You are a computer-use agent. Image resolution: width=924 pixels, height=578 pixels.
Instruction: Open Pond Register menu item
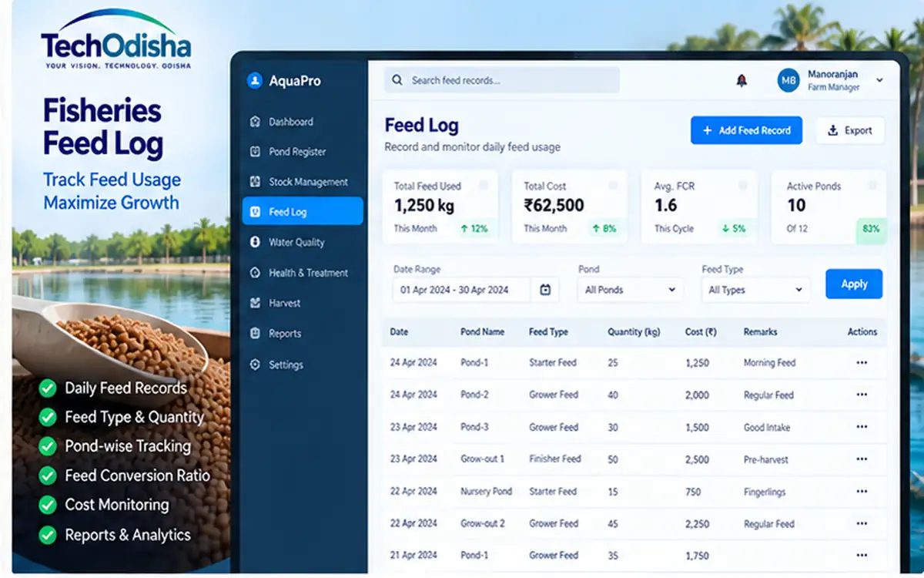[297, 152]
